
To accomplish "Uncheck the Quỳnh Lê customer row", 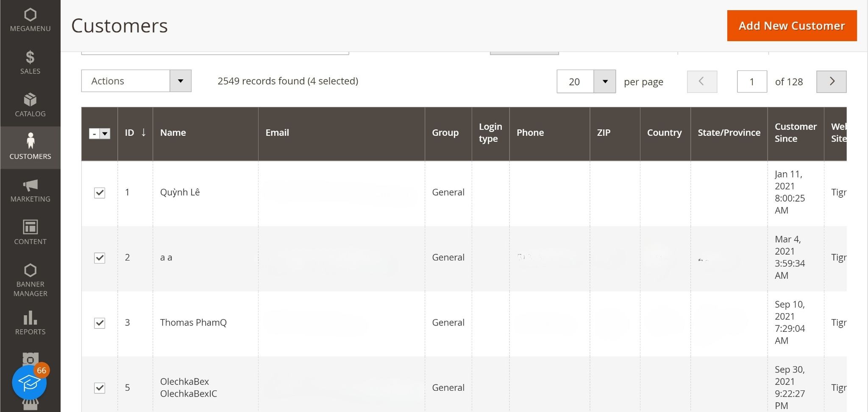I will pos(100,193).
